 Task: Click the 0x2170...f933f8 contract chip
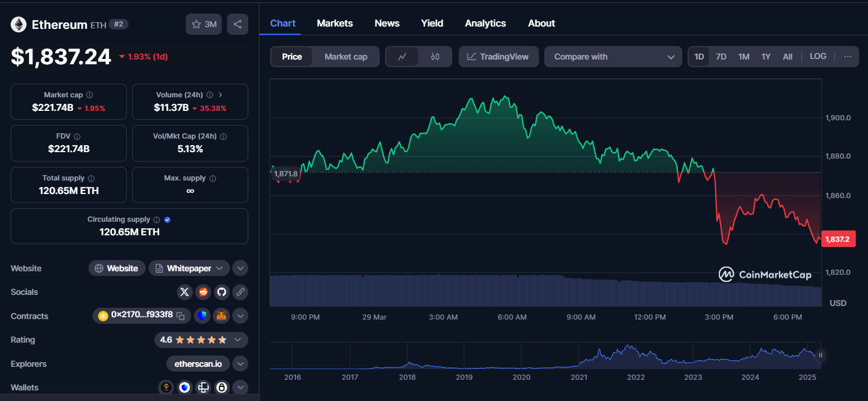[x=142, y=315]
